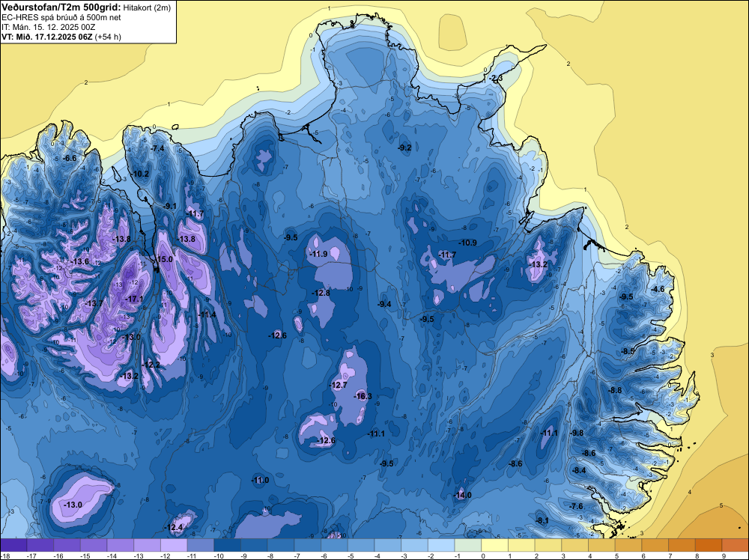Viewport: 749px width, 560px height.
Task: Click the -12.8 temperature value on the map
Action: click(x=321, y=293)
